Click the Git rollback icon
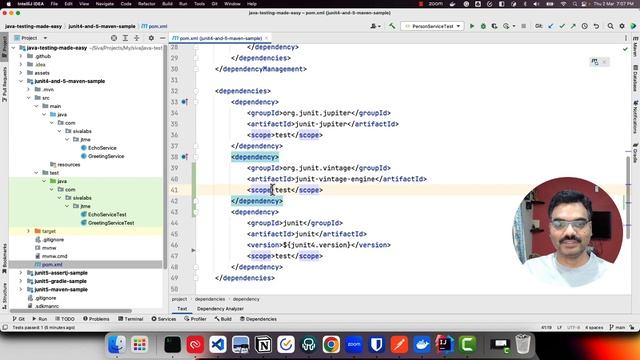640x360 pixels. click(596, 26)
